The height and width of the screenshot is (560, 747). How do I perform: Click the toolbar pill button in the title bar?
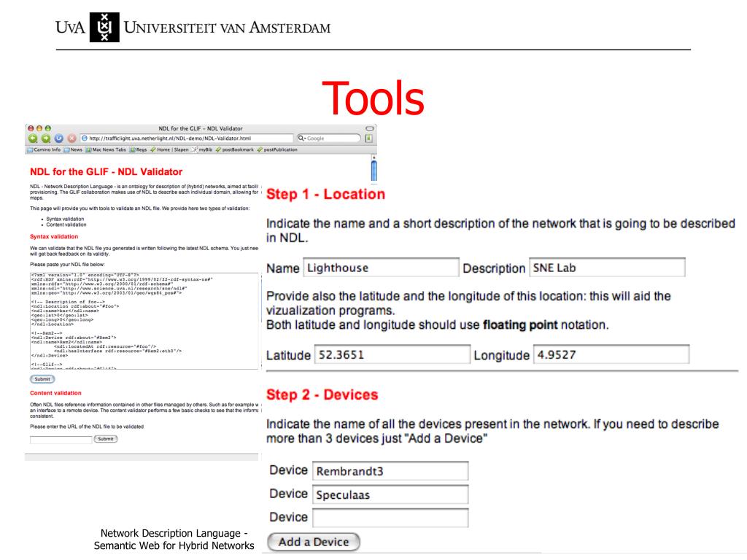pos(370,128)
